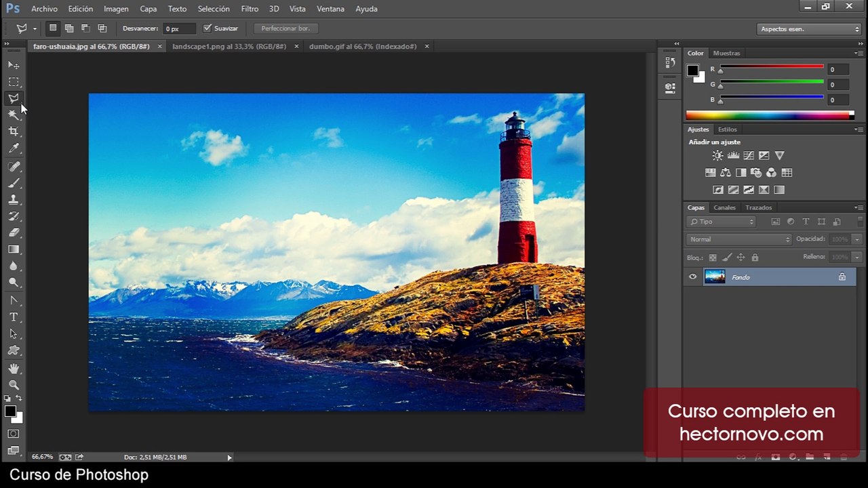Select the Horizontal Type tool

coord(14,317)
